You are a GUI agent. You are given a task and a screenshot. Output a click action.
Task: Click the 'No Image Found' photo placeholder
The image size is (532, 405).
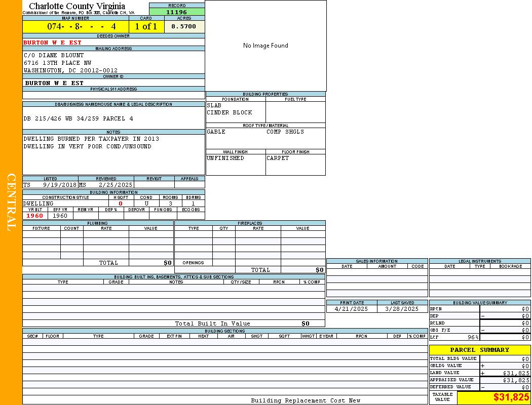265,46
